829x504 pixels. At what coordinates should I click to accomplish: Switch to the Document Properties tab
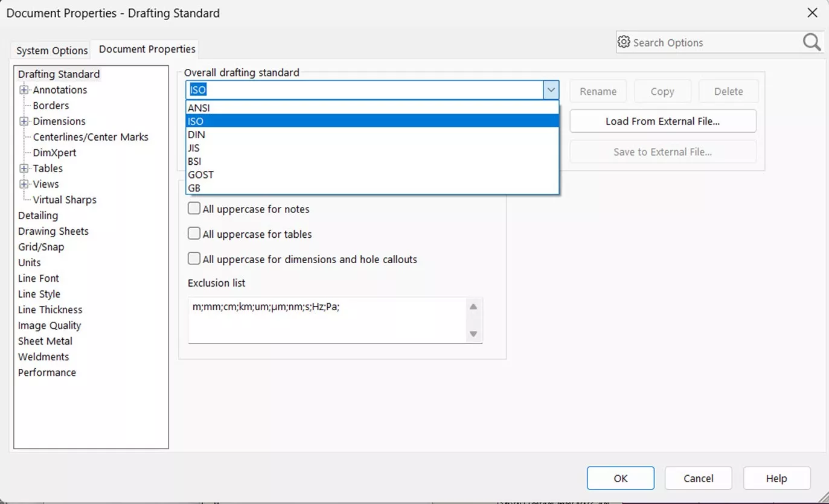(146, 49)
